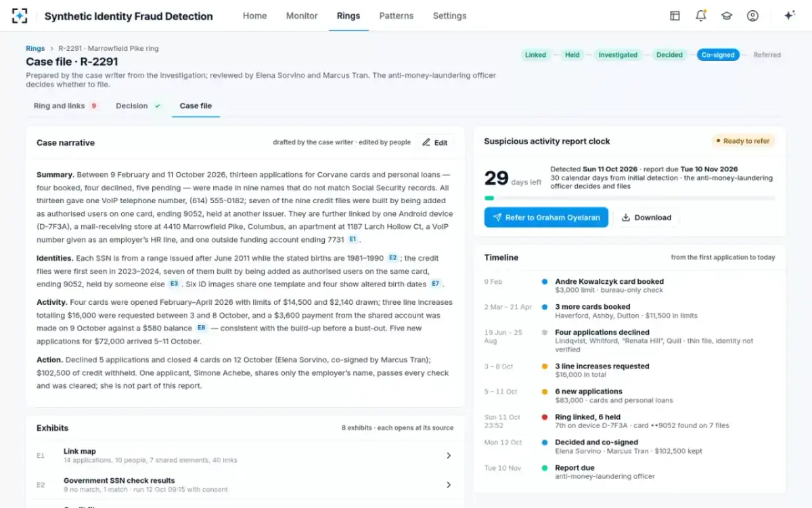Click orange dot for 3 line increases requested

pyautogui.click(x=545, y=366)
